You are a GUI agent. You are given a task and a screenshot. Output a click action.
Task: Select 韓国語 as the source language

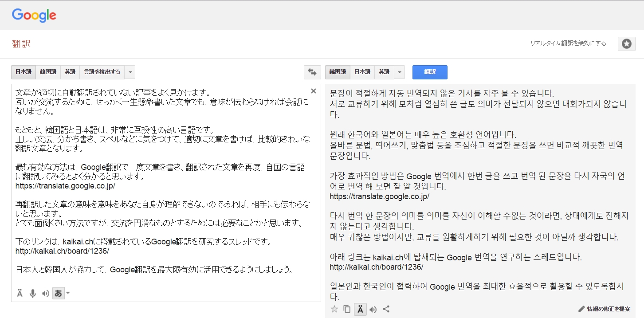(48, 72)
